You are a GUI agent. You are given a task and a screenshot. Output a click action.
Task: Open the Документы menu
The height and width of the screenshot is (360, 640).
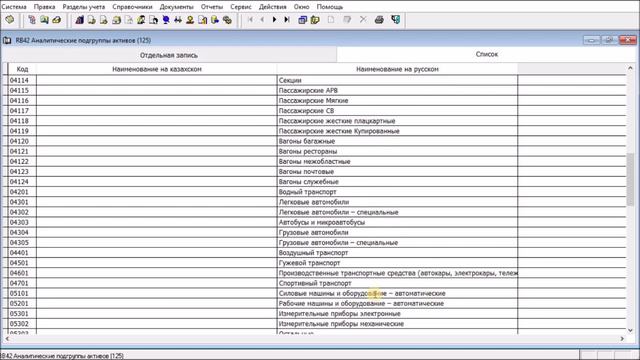(176, 7)
